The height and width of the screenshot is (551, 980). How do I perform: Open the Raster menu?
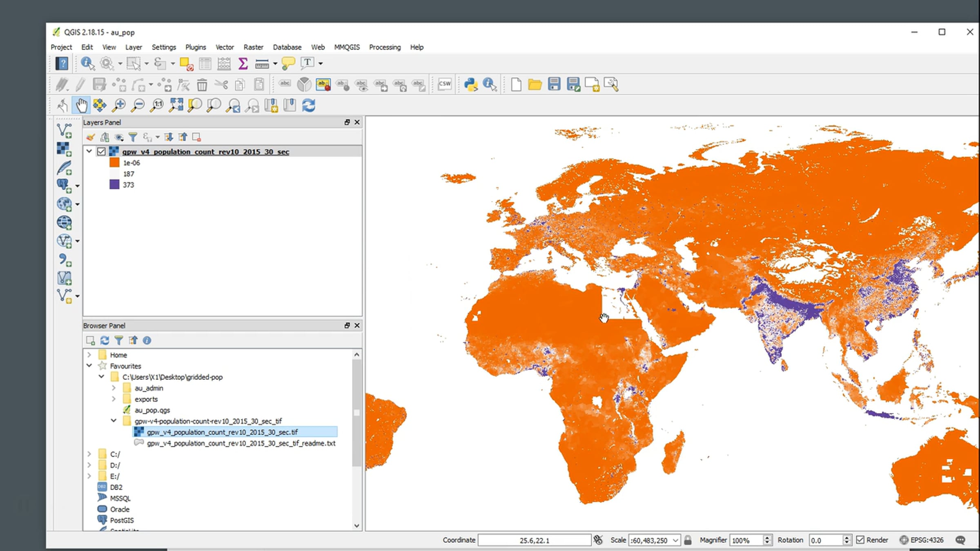coord(253,47)
